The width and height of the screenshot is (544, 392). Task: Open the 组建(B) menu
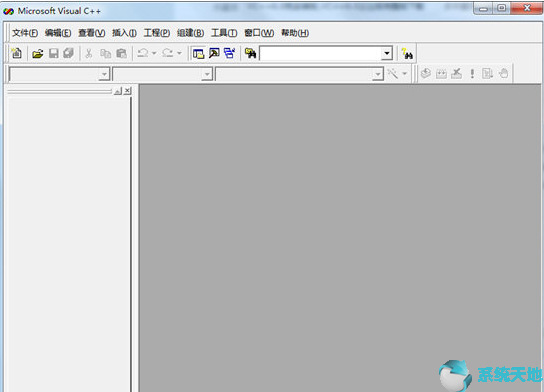(x=190, y=33)
